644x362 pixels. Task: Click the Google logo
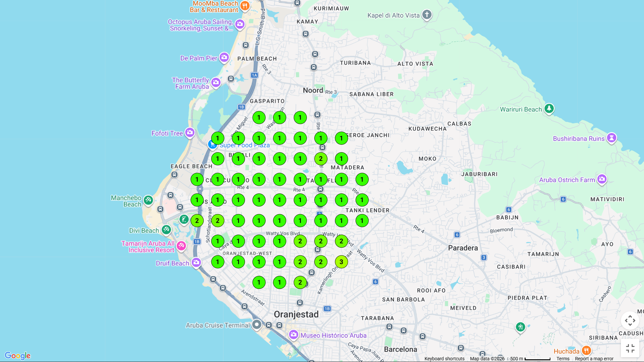(x=17, y=356)
